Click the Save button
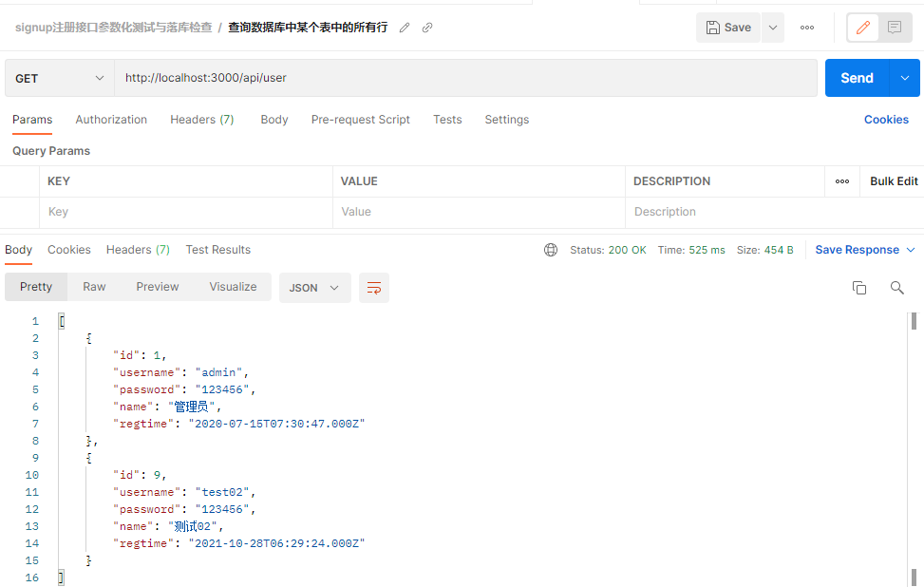This screenshot has width=924, height=587. click(728, 28)
